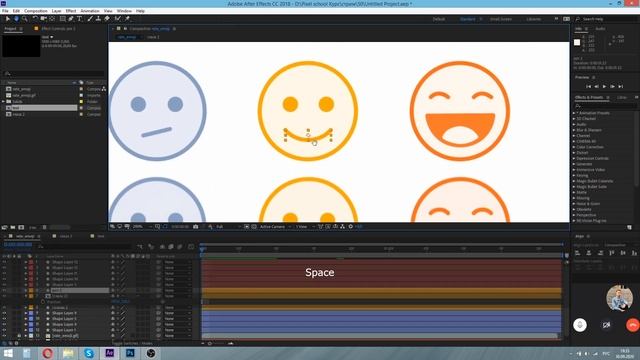Select the Clone Stamp tool
Screen dimensions: 640x360
coord(98,19)
